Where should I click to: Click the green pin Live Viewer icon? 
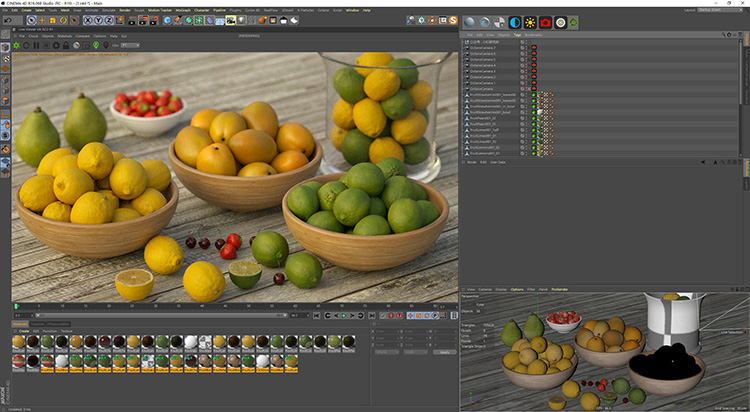tap(96, 45)
